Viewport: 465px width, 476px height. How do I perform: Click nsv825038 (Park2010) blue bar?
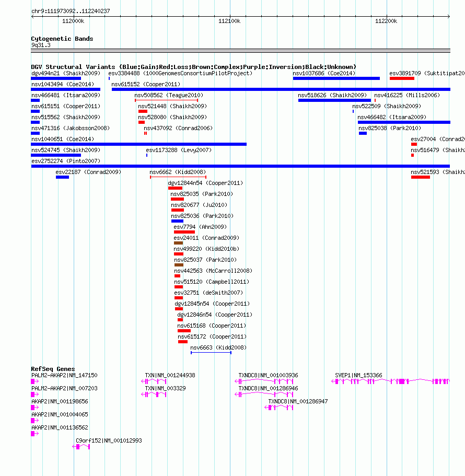[363, 133]
